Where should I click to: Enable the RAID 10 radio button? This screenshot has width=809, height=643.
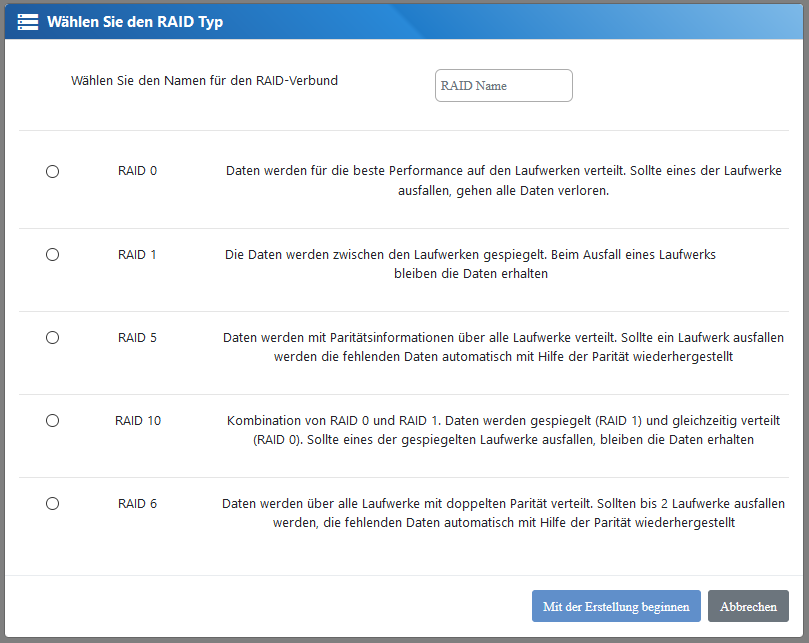[x=53, y=421]
